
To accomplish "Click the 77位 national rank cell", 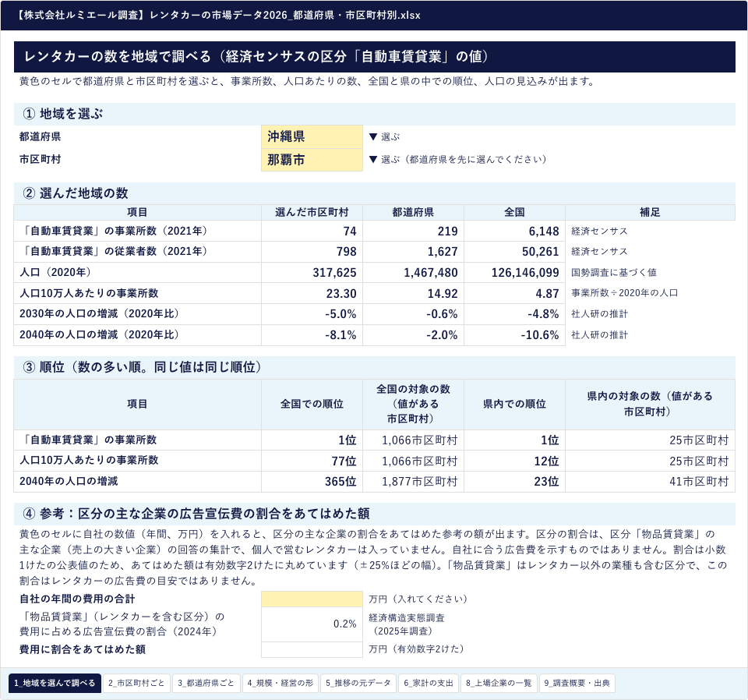I will 312,461.
